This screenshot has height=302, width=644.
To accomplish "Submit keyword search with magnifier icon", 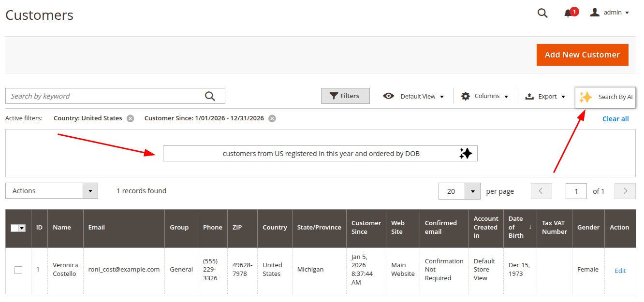I will point(210,96).
